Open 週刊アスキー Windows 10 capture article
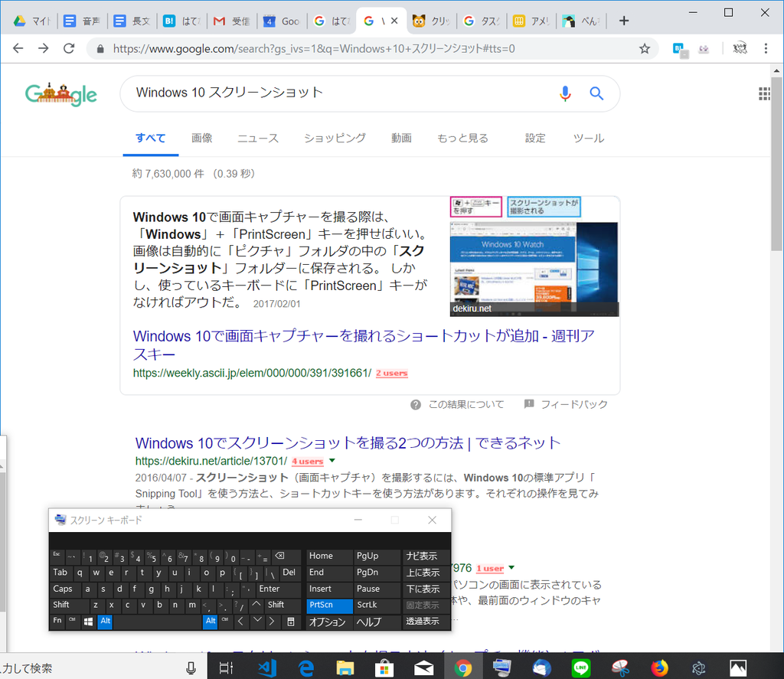 tap(364, 345)
